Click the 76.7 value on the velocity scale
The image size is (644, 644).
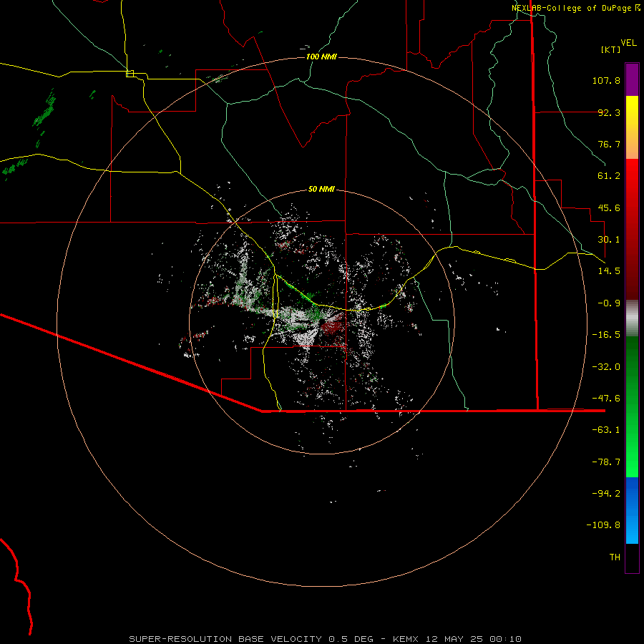coord(609,144)
